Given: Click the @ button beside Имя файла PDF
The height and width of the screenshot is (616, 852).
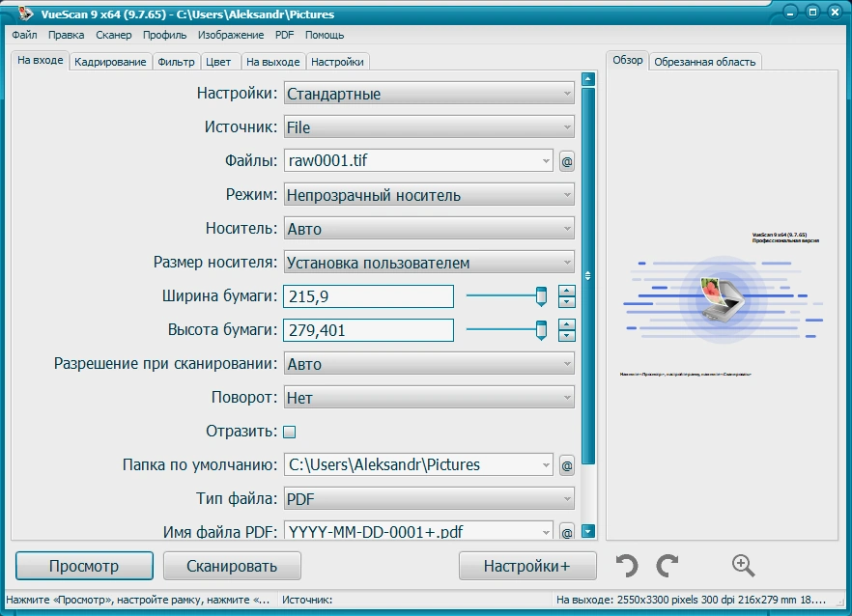Looking at the screenshot, I should (567, 532).
